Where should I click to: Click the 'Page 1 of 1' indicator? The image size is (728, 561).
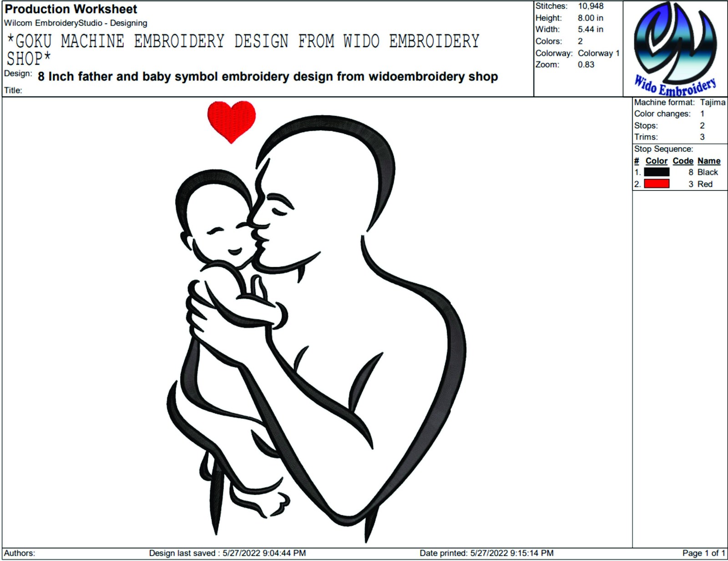click(703, 553)
